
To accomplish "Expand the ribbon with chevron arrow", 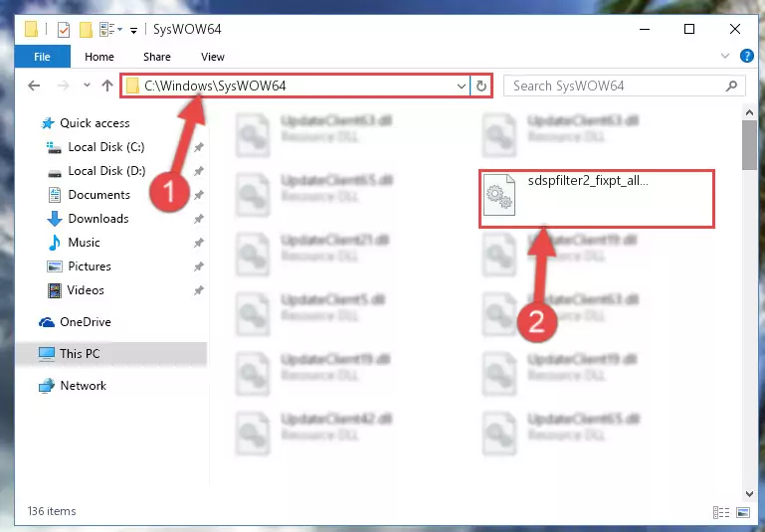I will pos(725,56).
